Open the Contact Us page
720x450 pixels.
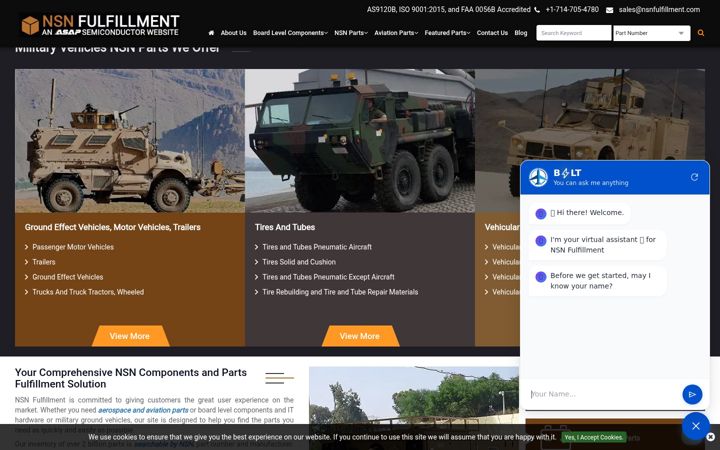click(x=492, y=33)
